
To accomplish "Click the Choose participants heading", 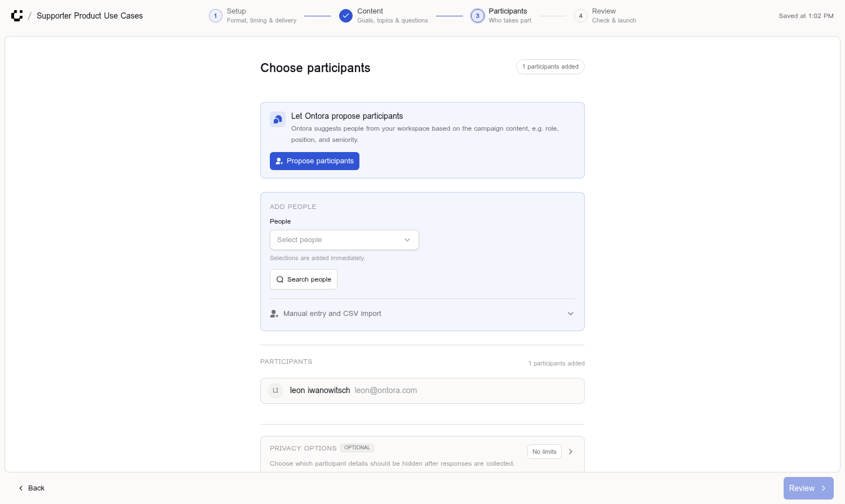I will (315, 68).
